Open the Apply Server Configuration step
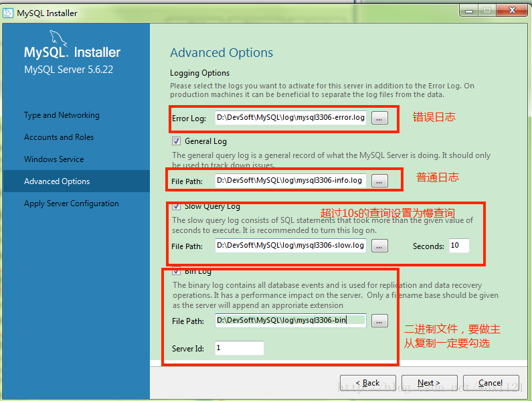532x401 pixels. (71, 204)
